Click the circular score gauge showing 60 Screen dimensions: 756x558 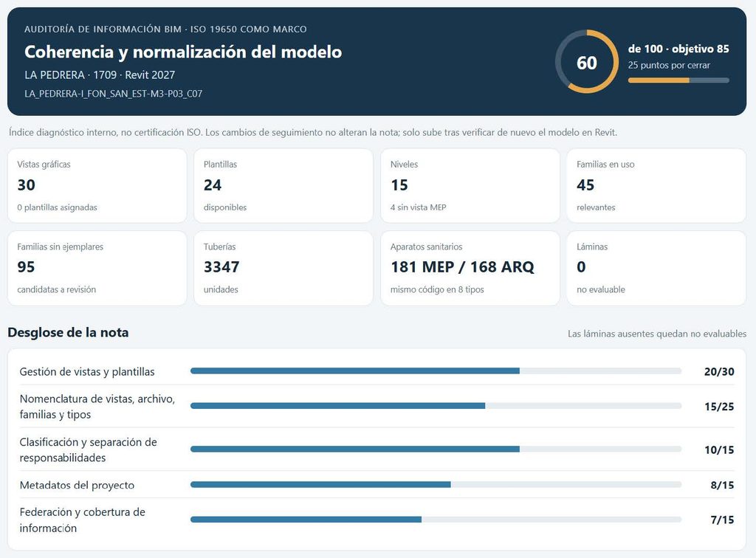pyautogui.click(x=587, y=62)
